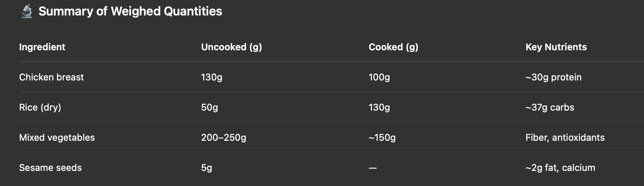Select the Sesame seeds ingredient cell
This screenshot has width=644, height=186.
tap(50, 168)
